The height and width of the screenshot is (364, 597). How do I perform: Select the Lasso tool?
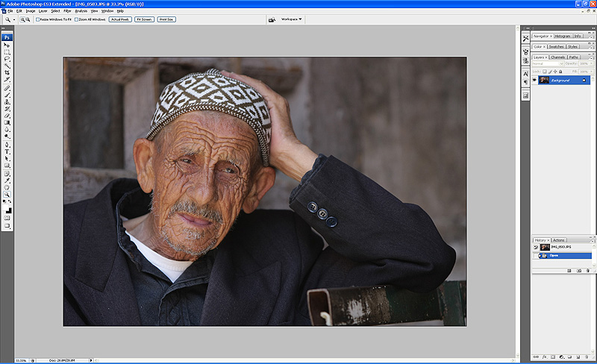(7, 59)
